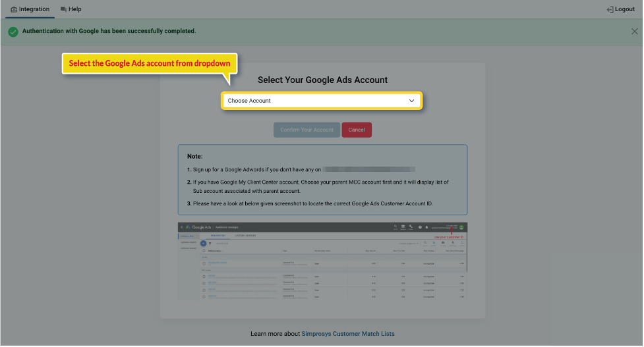The width and height of the screenshot is (644, 347).
Task: Click the red Cancel button
Action: (x=357, y=130)
